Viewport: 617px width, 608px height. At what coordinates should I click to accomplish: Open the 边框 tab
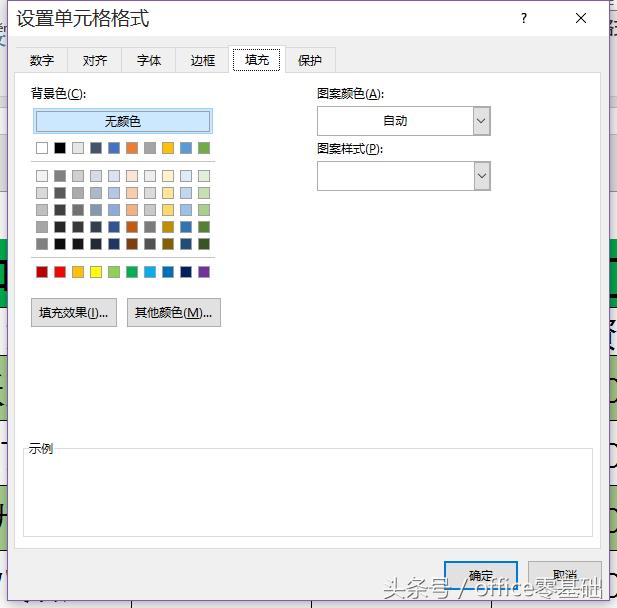coord(203,60)
